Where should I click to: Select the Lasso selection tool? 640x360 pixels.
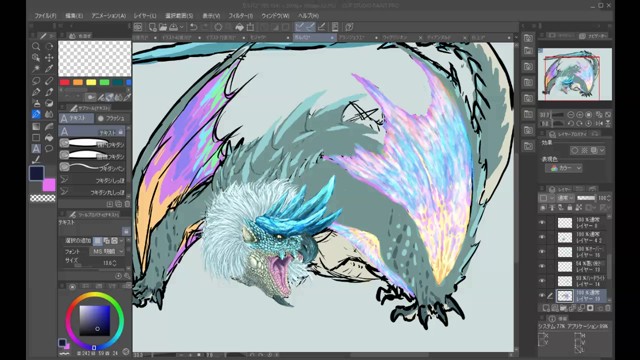point(36,80)
